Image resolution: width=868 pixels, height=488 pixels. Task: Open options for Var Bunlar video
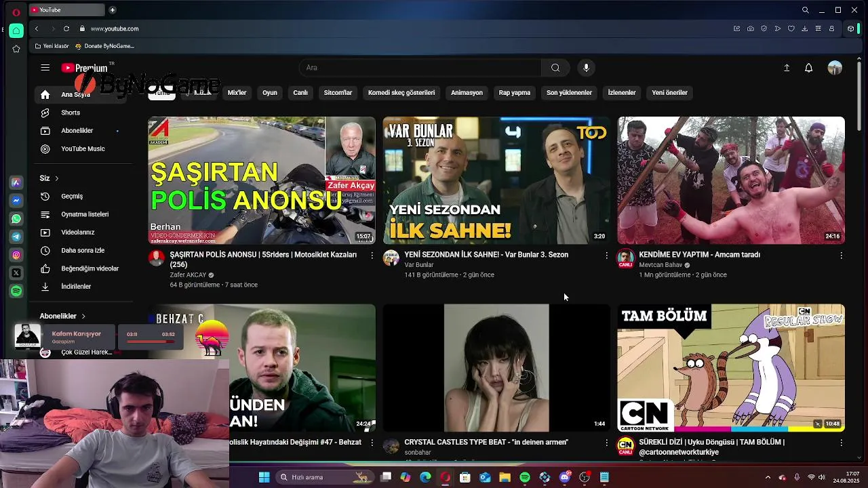[606, 255]
